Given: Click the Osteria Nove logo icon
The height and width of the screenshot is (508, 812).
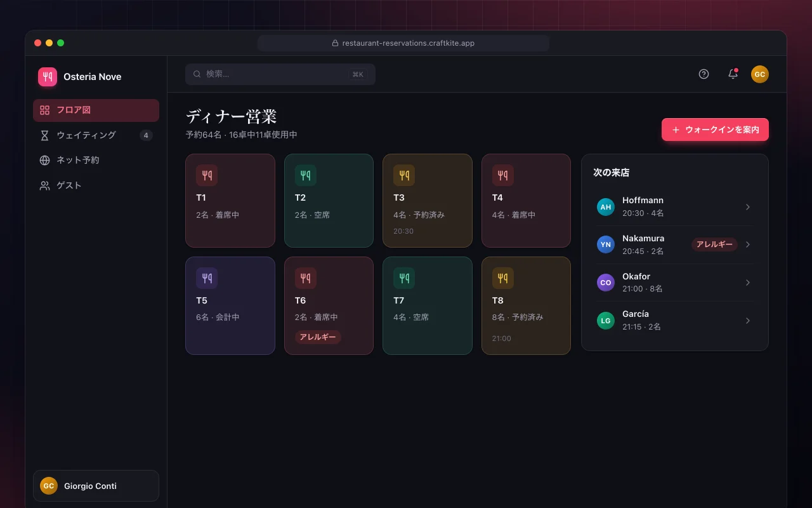Looking at the screenshot, I should coord(48,77).
